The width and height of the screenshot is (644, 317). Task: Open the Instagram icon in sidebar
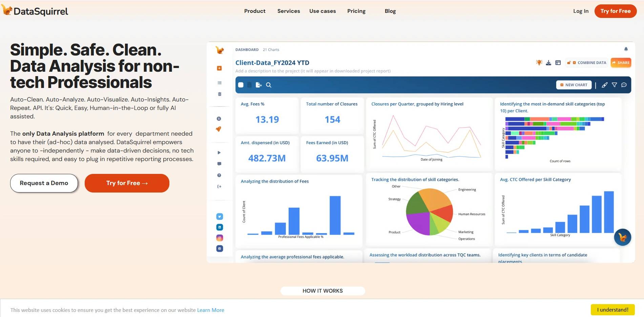[x=220, y=238]
